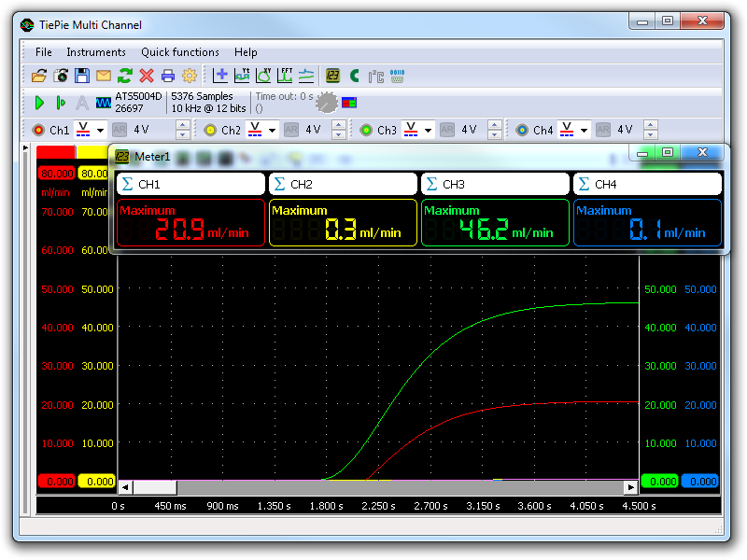Send by email using the envelope icon
747x560 pixels.
(x=104, y=76)
